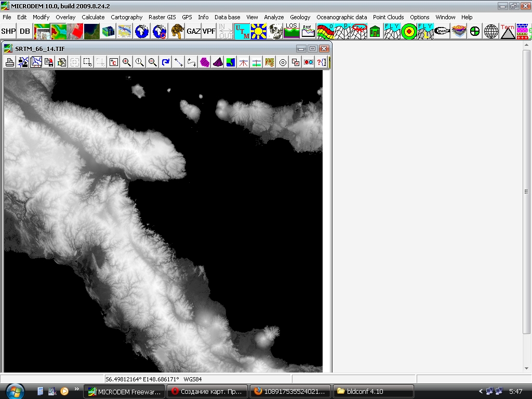Open the DB database toolbar button
This screenshot has width=532, height=399.
(x=25, y=31)
